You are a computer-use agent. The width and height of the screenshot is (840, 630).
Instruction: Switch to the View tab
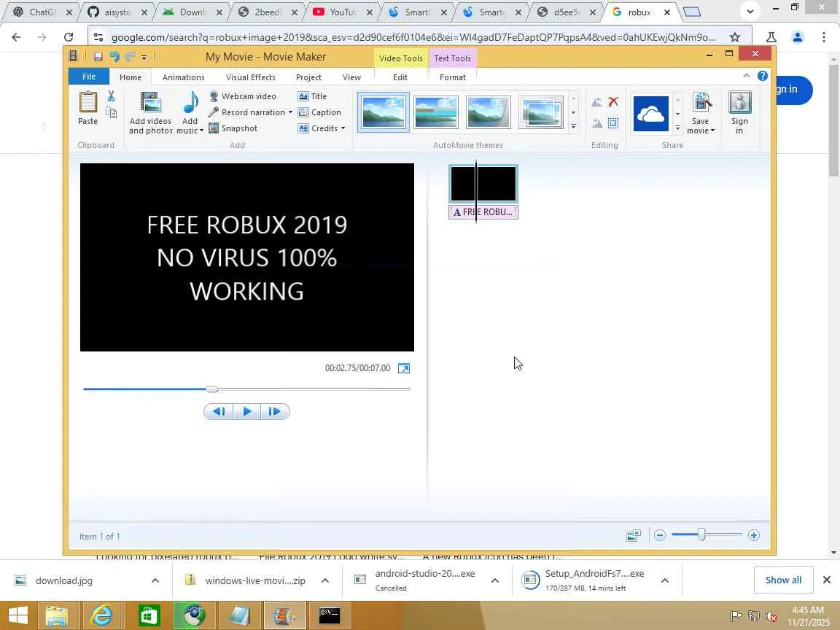[351, 77]
